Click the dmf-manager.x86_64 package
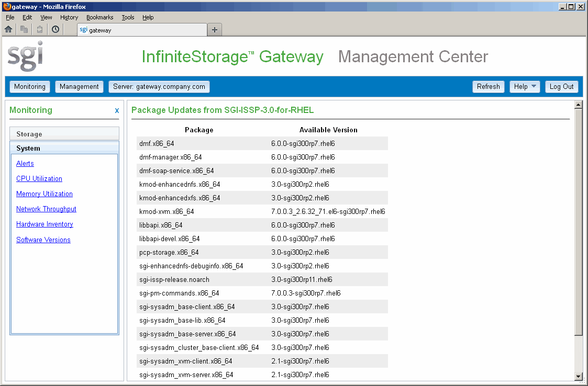 pos(170,157)
